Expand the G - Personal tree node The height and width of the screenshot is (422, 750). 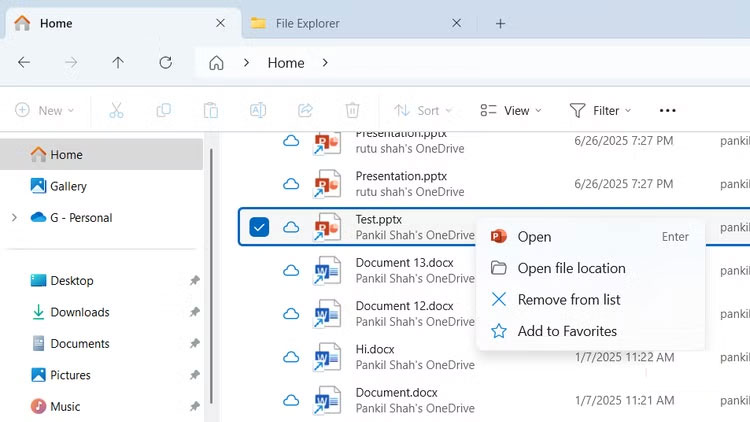pos(13,218)
